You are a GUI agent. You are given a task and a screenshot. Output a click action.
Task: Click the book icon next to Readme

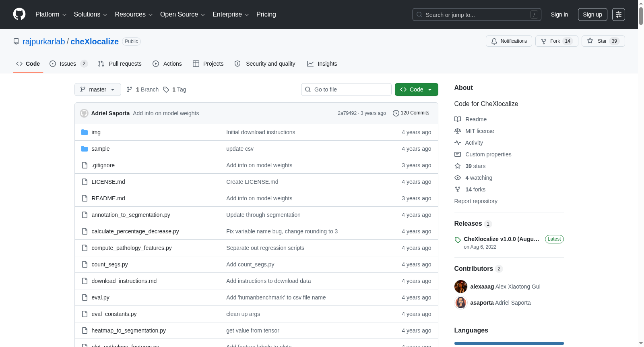[458, 119]
